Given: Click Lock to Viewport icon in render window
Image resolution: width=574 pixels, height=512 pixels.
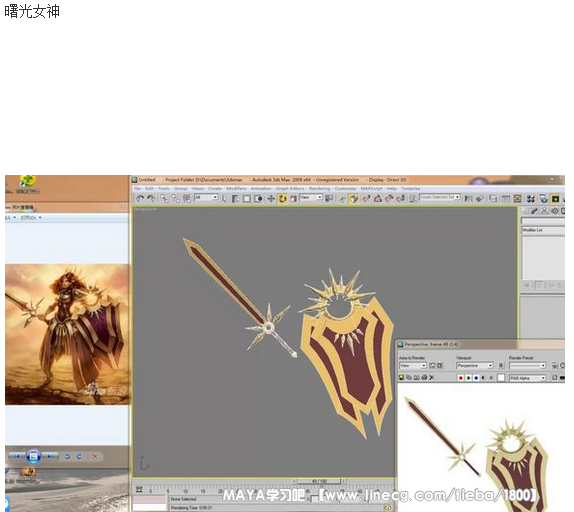Looking at the screenshot, I should pos(501,365).
